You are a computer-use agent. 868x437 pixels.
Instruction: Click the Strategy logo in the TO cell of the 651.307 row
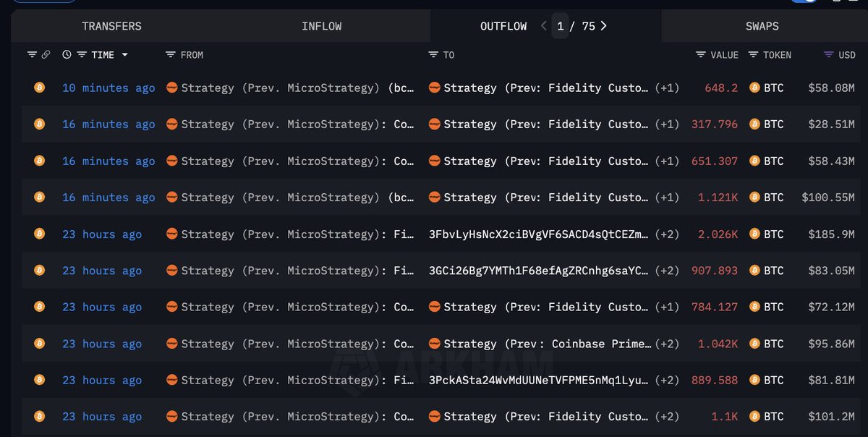[x=435, y=161]
